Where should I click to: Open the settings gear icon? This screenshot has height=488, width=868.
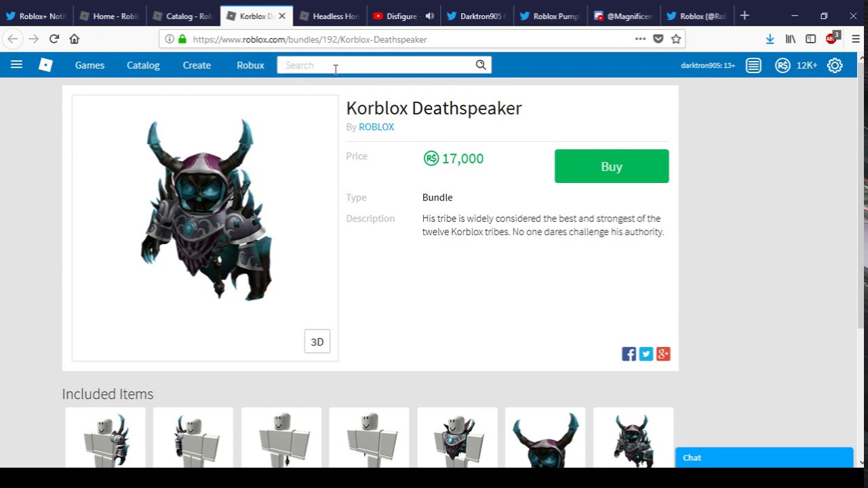point(835,65)
